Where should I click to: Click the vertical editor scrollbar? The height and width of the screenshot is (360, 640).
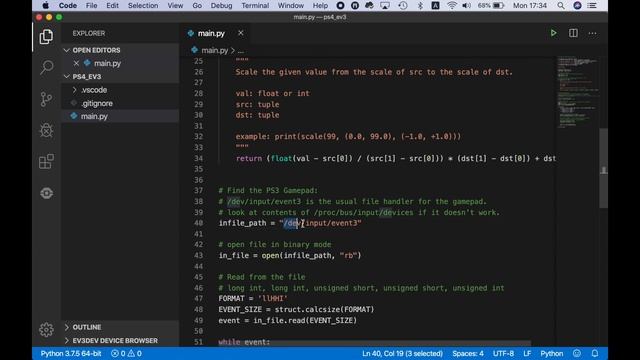click(603, 168)
